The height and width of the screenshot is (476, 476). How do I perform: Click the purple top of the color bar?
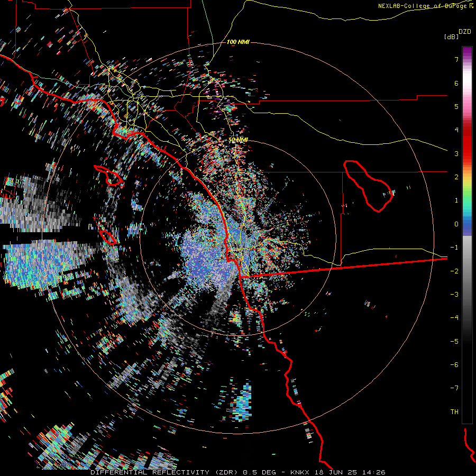tap(467, 52)
